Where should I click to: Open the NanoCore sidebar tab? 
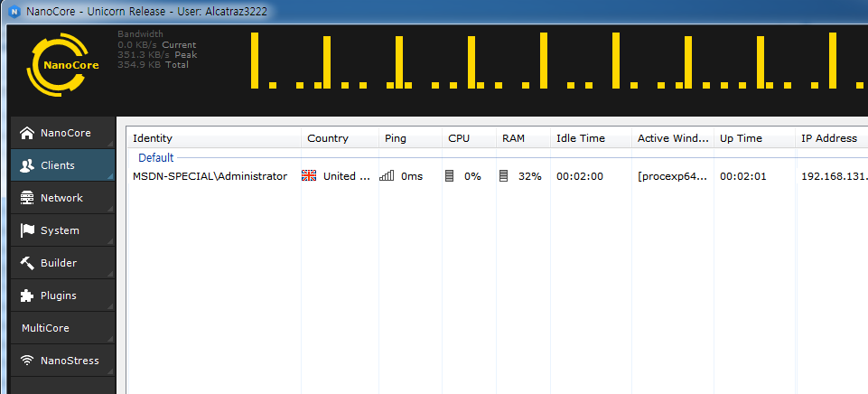click(62, 133)
